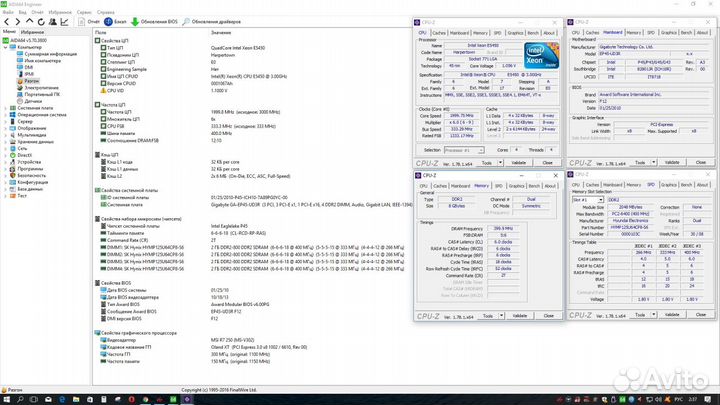Go back with the AIDA64 back arrow

[x=6, y=22]
